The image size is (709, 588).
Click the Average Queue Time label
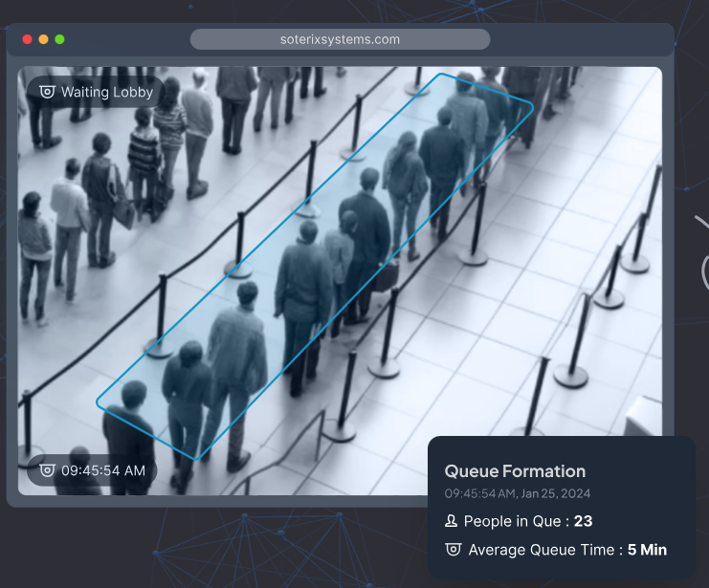click(540, 550)
